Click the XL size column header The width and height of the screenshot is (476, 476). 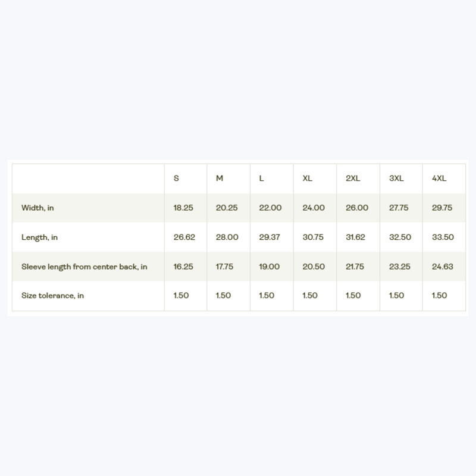point(307,178)
